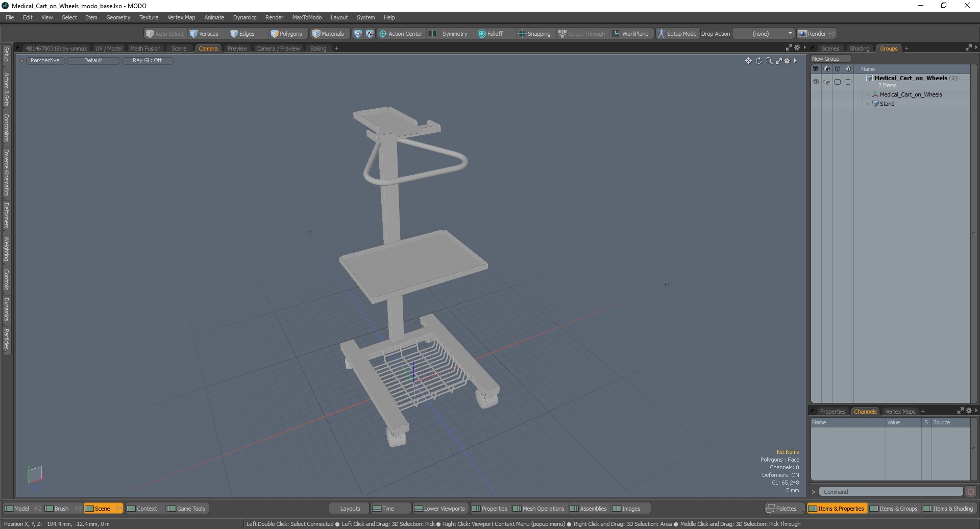
Task: Open Lower Viewports
Action: point(439,509)
